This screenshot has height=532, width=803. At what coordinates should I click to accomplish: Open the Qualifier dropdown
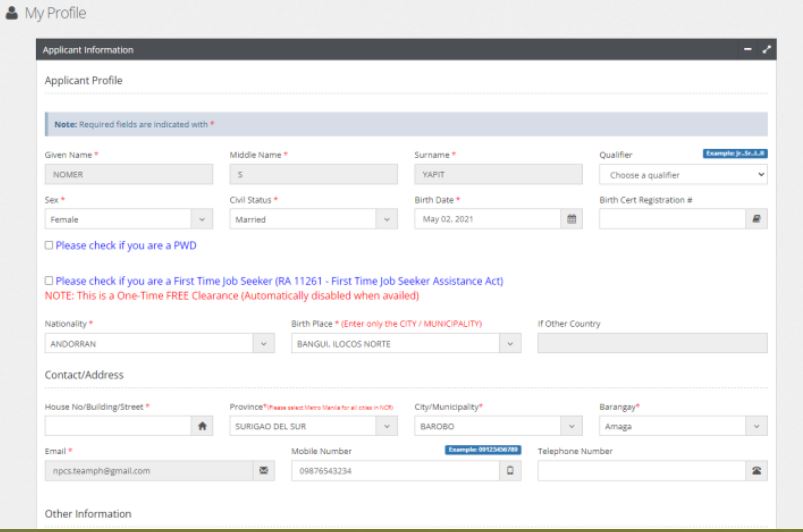point(683,174)
